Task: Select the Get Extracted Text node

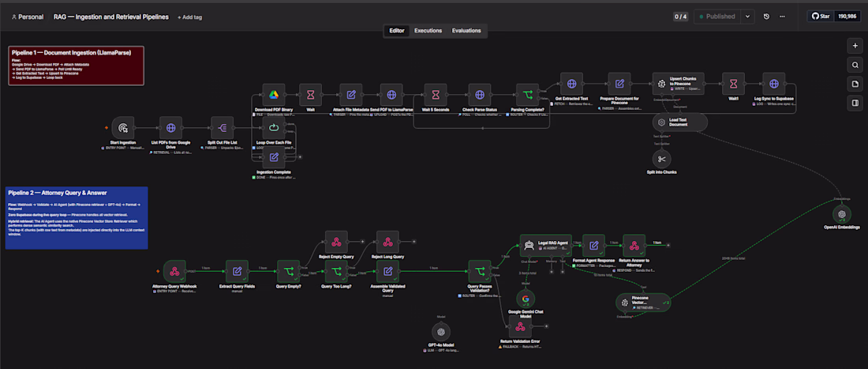Action: click(572, 84)
